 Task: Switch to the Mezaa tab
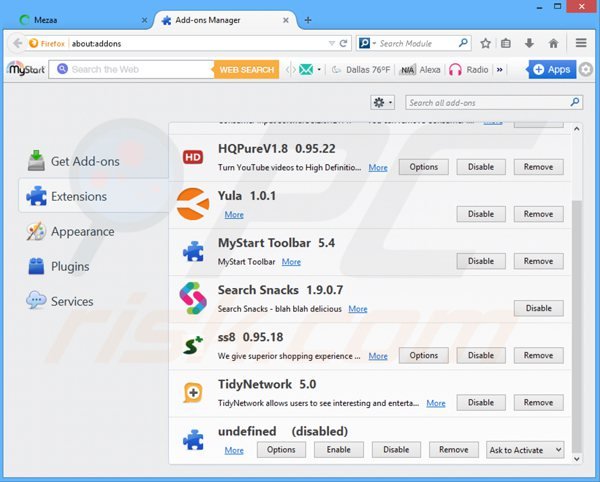pyautogui.click(x=80, y=20)
